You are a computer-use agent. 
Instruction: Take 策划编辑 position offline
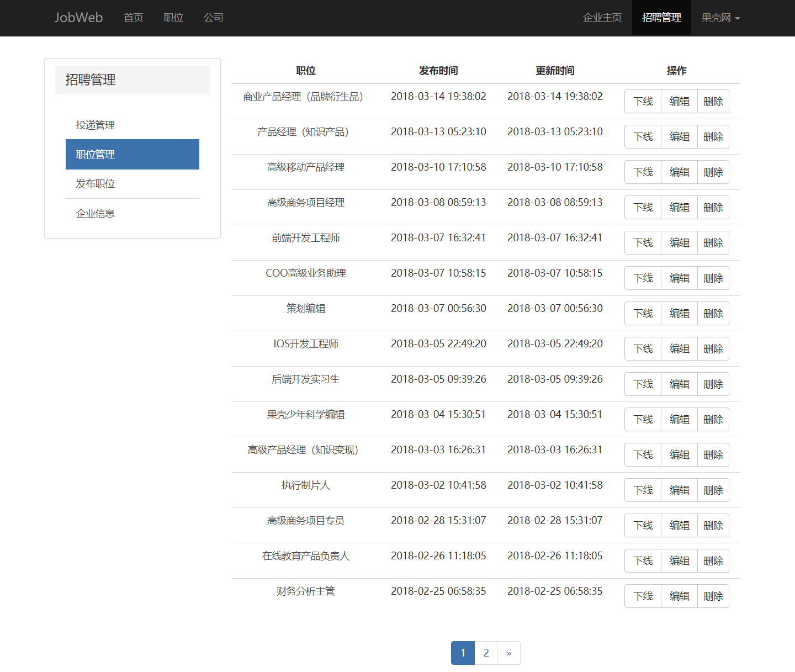(643, 314)
